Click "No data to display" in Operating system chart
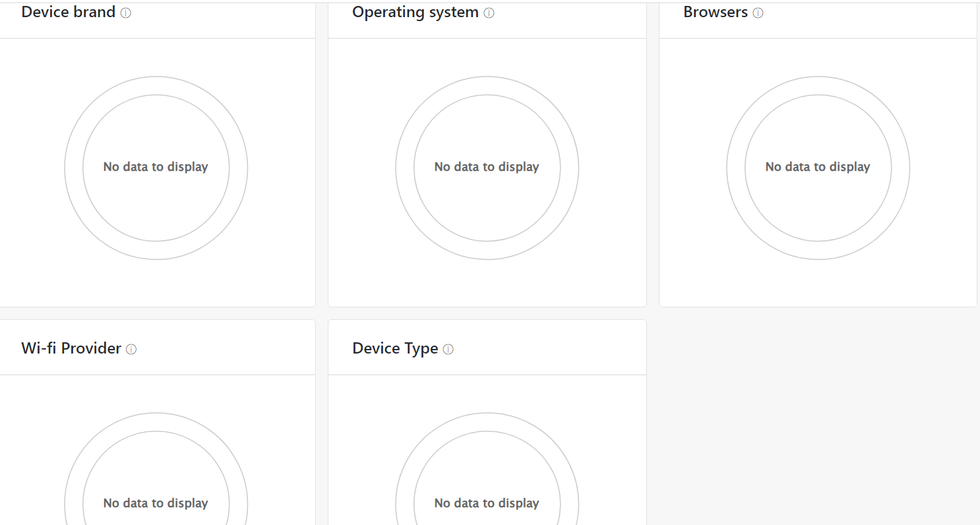Screen dimensions: 980x525 [x=487, y=167]
